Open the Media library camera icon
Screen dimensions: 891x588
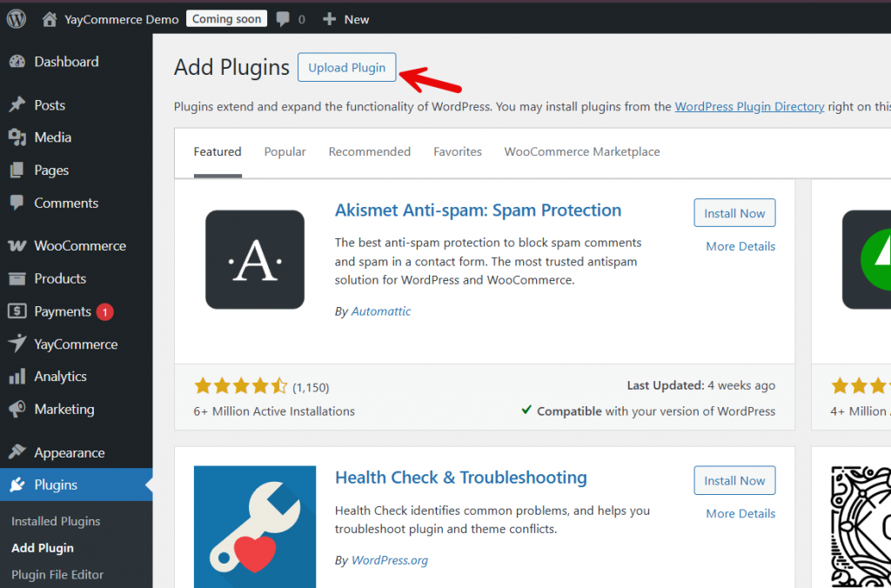(19, 137)
